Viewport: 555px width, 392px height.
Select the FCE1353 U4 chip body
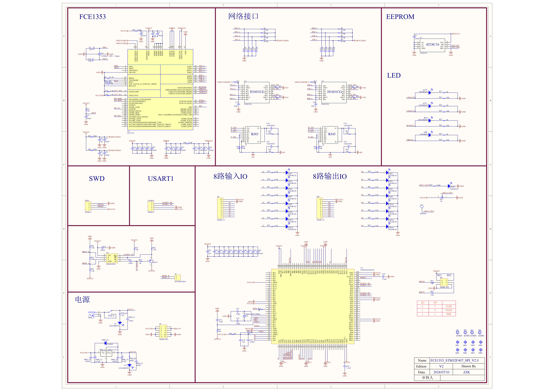coord(160,90)
